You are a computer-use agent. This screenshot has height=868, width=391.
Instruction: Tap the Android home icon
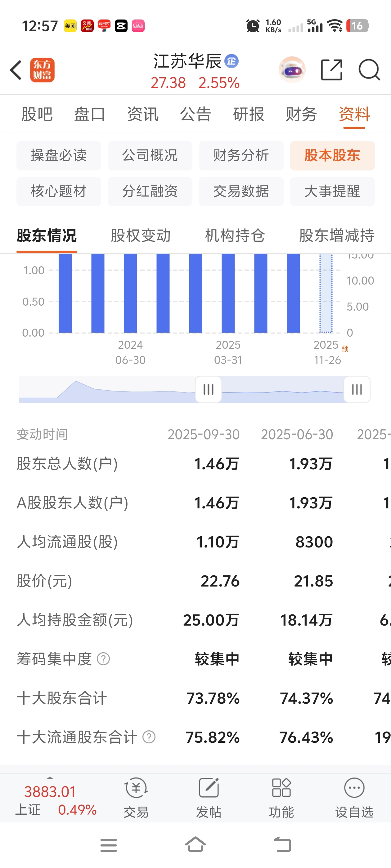(196, 844)
